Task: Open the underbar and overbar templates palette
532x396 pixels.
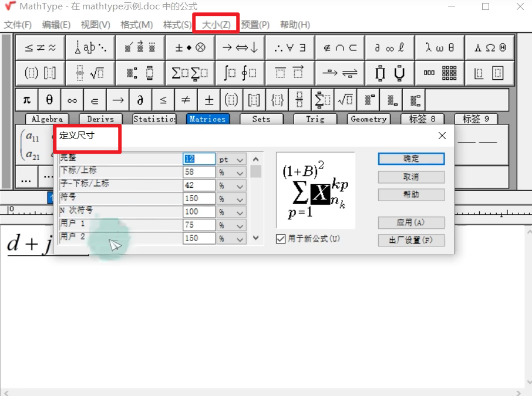Action: [289, 73]
